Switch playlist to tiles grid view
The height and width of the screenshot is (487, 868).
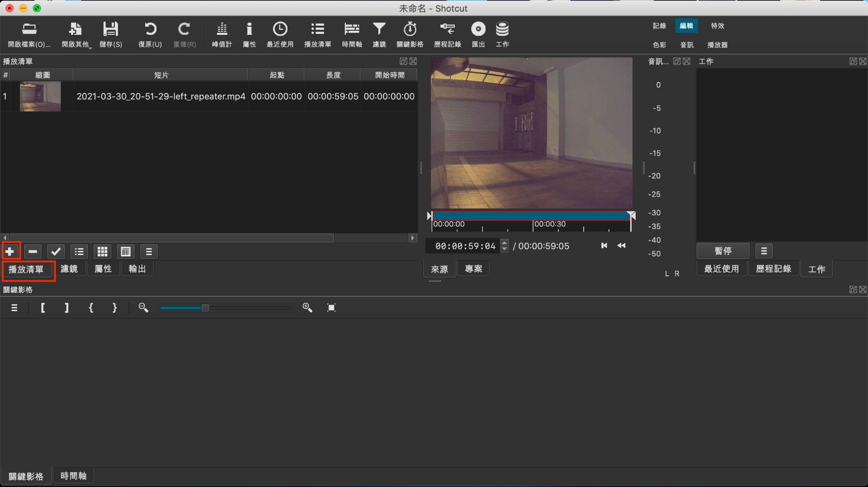coord(103,251)
